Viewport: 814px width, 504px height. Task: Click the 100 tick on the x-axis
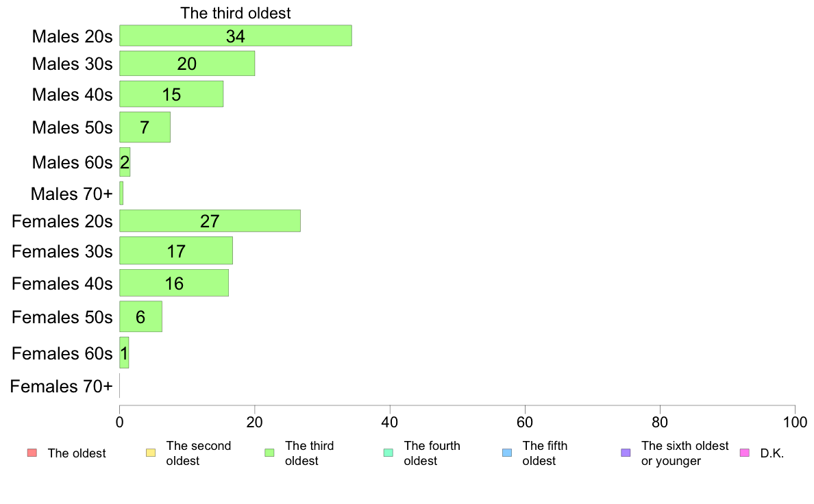pos(795,422)
